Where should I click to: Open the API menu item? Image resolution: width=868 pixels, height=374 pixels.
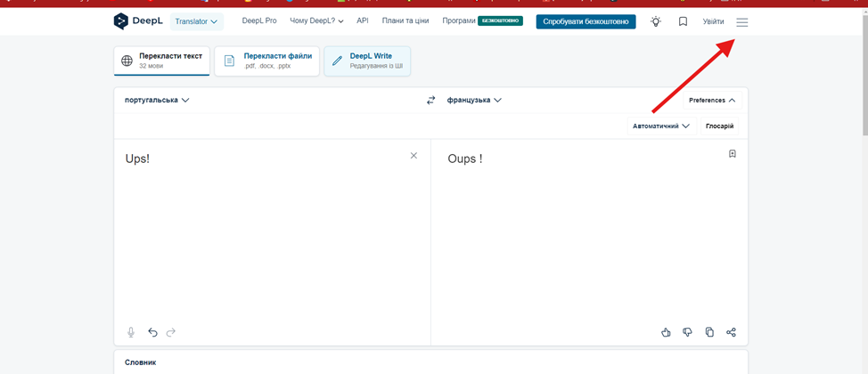(363, 21)
